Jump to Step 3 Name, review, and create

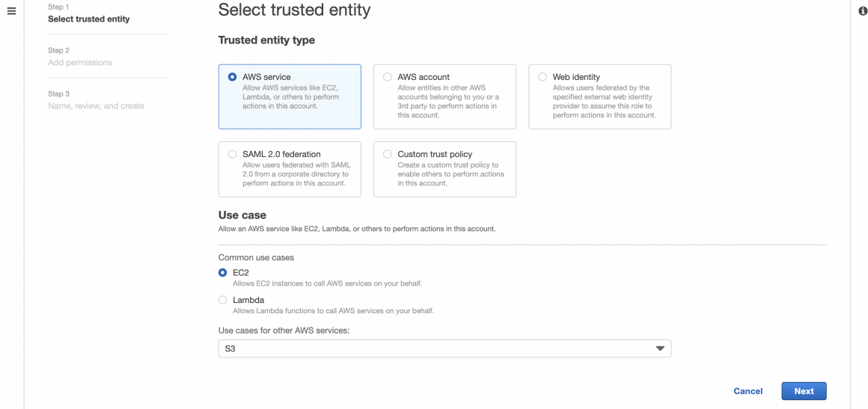pyautogui.click(x=96, y=106)
